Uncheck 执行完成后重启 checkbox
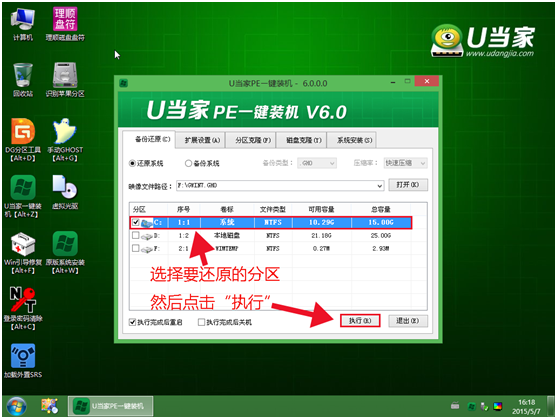Image resolution: width=557 pixels, height=419 pixels. point(133,322)
